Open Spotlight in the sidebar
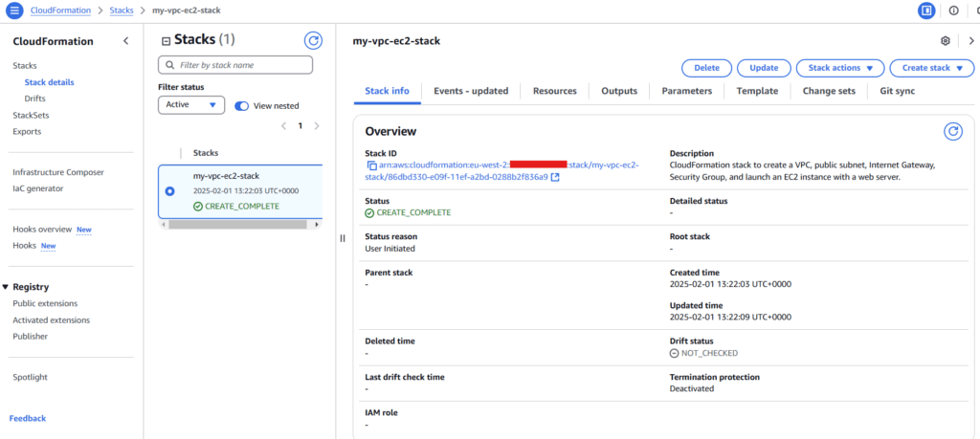980x439 pixels. click(30, 377)
